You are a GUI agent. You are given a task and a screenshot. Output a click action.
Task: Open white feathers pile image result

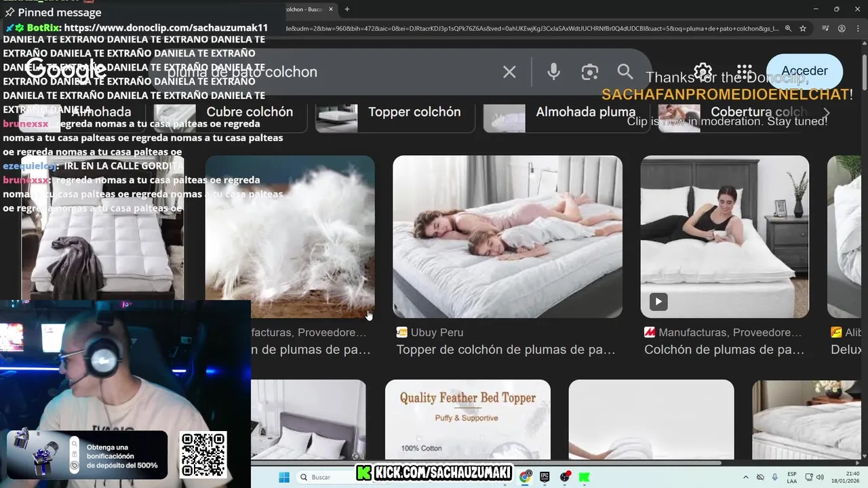(290, 237)
